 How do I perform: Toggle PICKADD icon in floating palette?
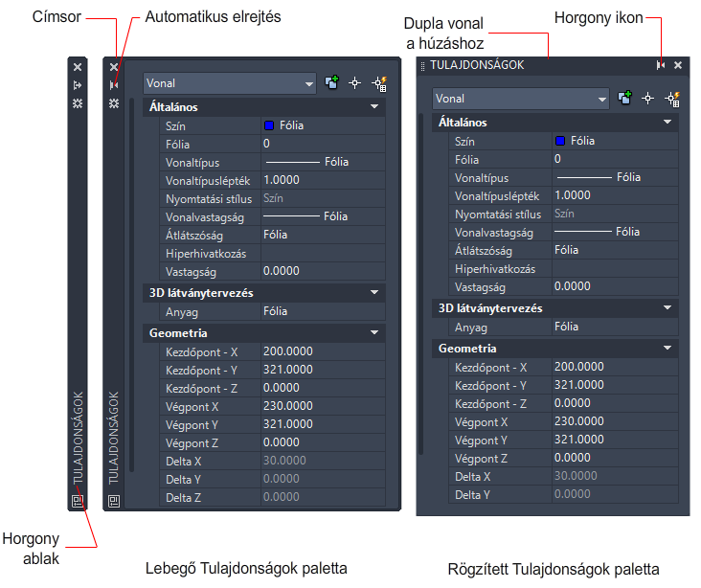point(331,82)
